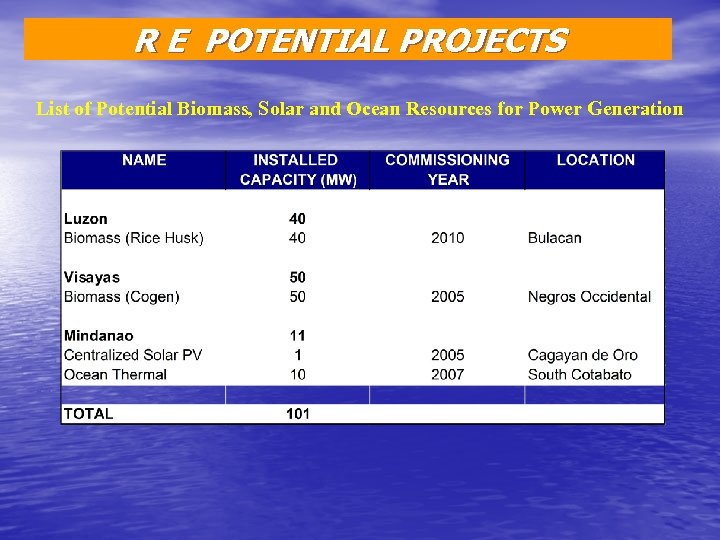The image size is (720, 540).
Task: Select the 'South Cotabato' location cell
Action: point(579,375)
